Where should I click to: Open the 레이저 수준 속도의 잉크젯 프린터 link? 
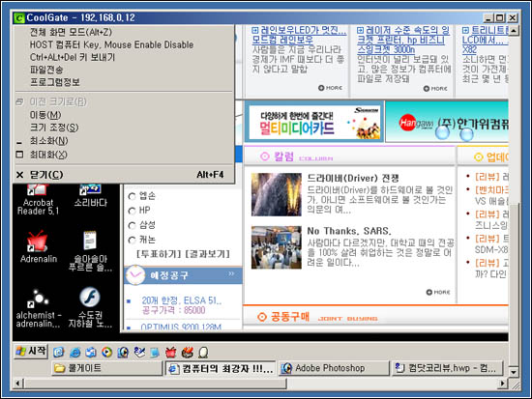pyautogui.click(x=403, y=40)
